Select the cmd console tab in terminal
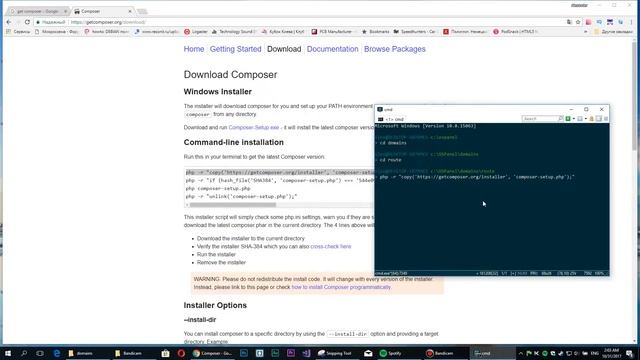The image size is (640, 360). (x=391, y=119)
